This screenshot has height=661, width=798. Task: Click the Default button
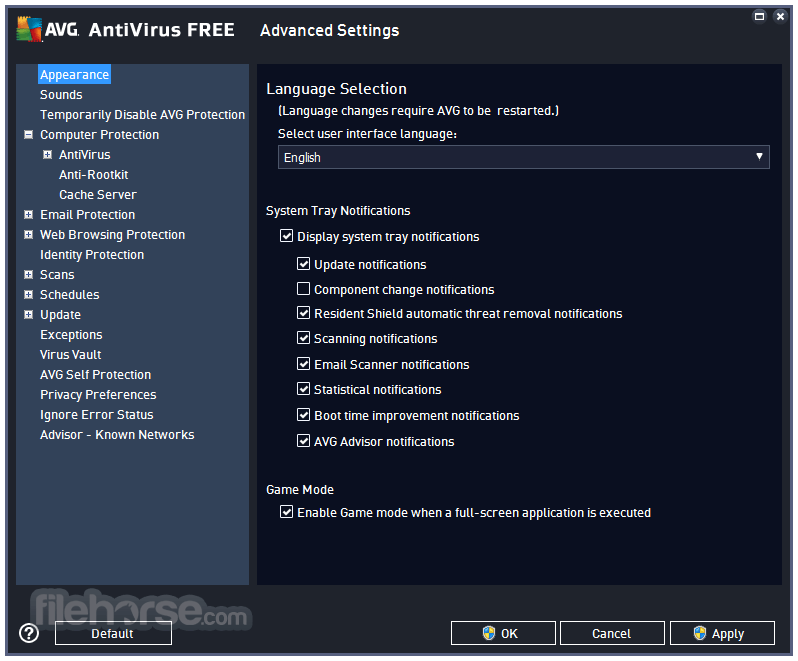point(113,633)
